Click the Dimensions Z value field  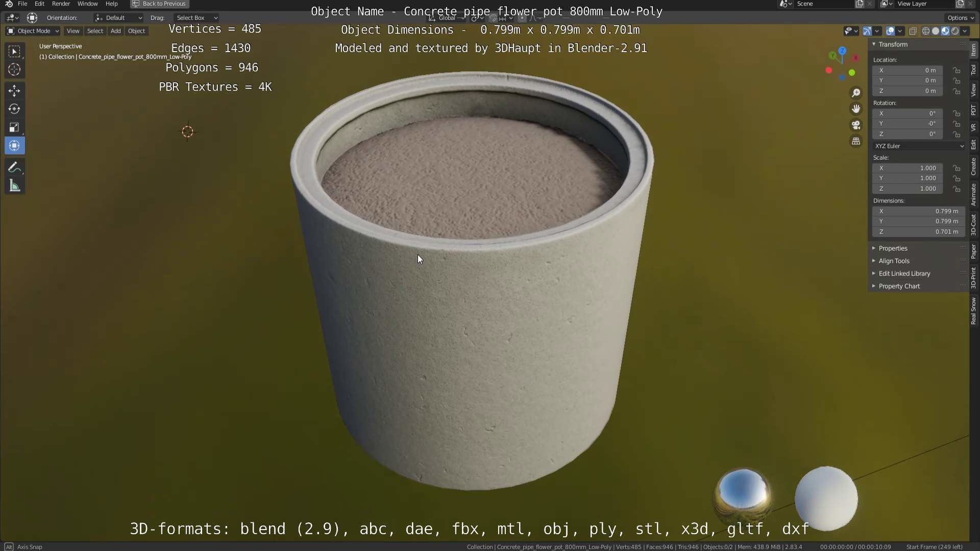click(x=919, y=232)
